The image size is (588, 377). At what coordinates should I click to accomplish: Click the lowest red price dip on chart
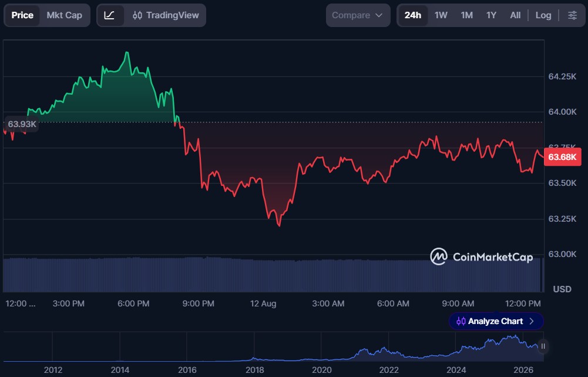point(279,225)
